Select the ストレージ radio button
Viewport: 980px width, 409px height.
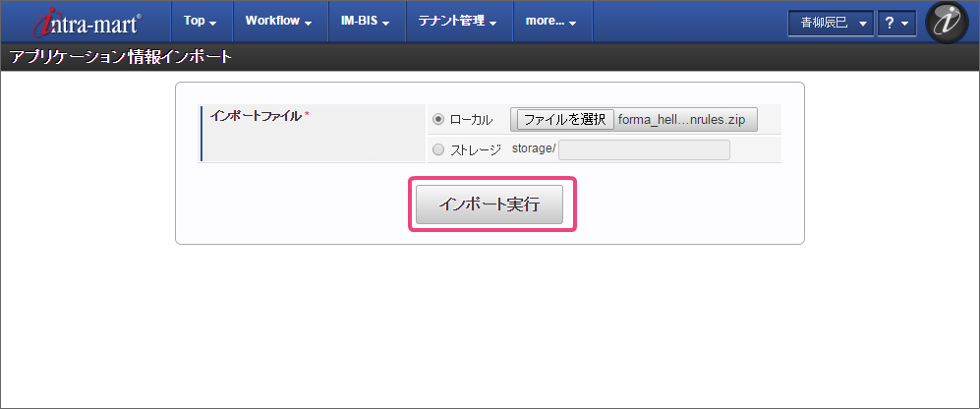point(438,149)
